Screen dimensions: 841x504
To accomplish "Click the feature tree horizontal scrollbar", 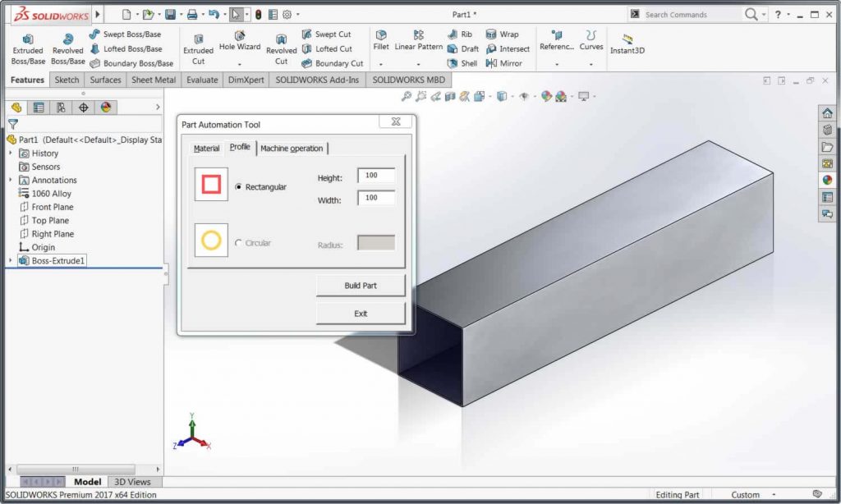I will click(x=76, y=470).
